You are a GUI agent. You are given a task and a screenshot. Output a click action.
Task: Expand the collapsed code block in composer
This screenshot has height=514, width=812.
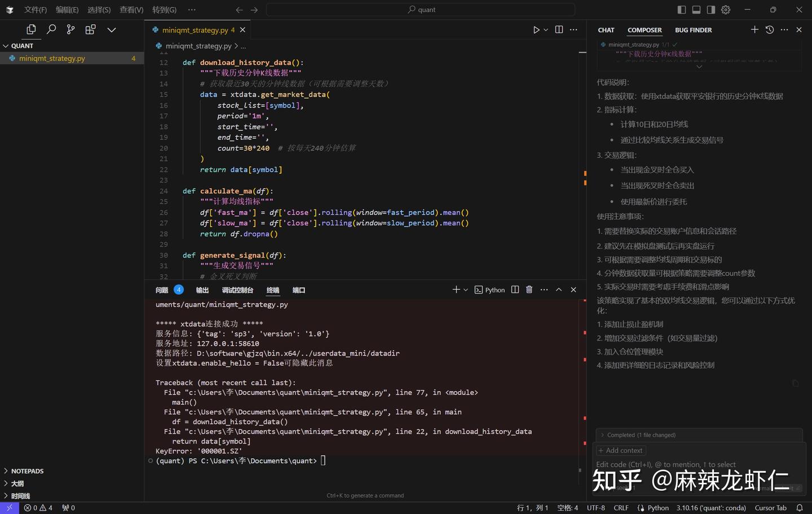(699, 67)
